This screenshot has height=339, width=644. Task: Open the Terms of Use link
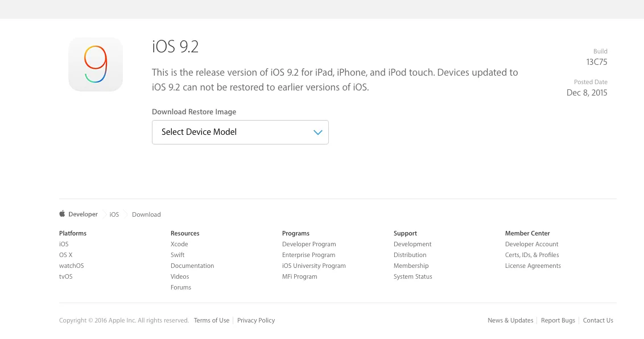point(212,320)
